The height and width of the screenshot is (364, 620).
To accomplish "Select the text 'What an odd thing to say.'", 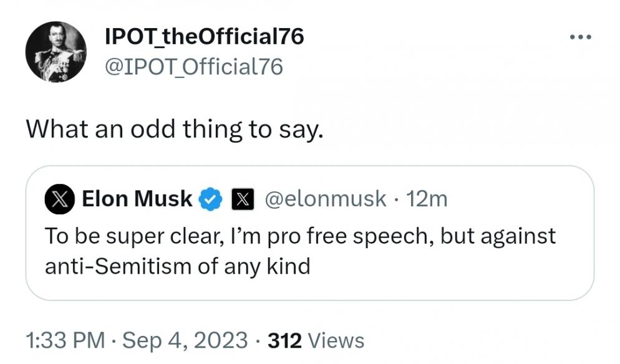I will point(175,130).
